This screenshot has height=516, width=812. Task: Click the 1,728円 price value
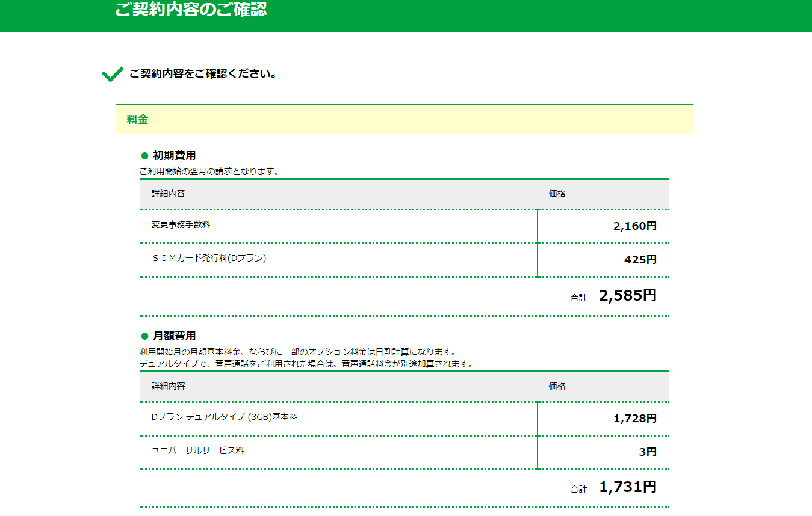tap(635, 419)
